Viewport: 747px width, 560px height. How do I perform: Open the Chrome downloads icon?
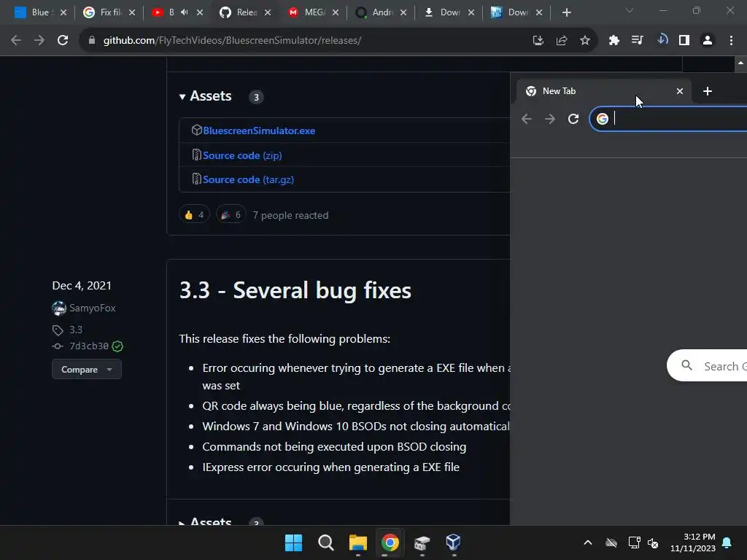click(661, 41)
